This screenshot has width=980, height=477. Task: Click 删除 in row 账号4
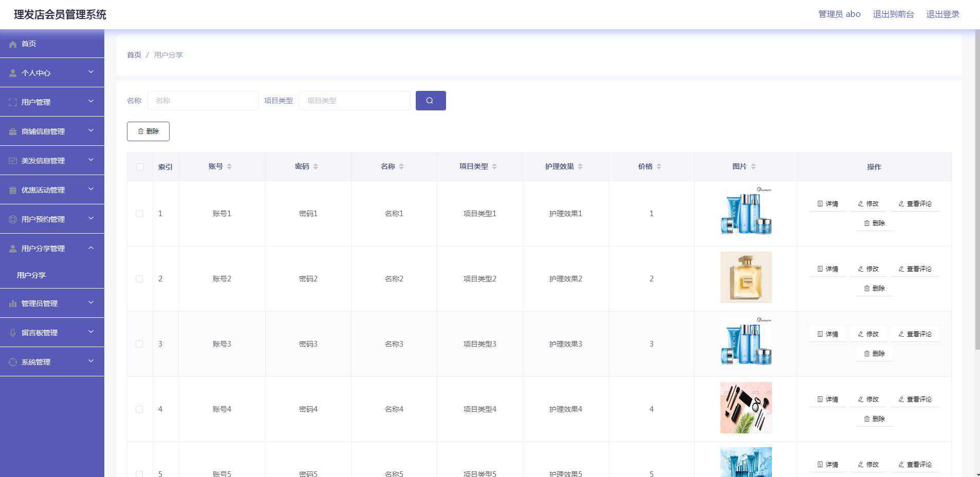[874, 419]
